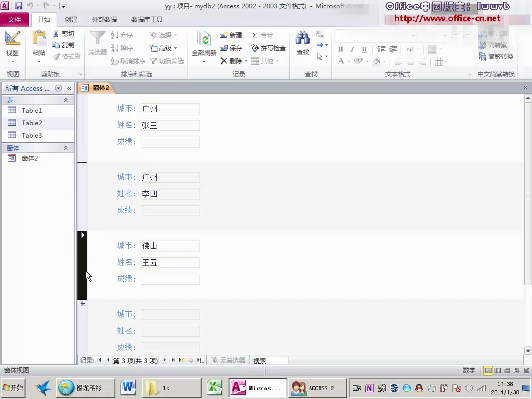Click the record search (搜索) box

(x=270, y=361)
